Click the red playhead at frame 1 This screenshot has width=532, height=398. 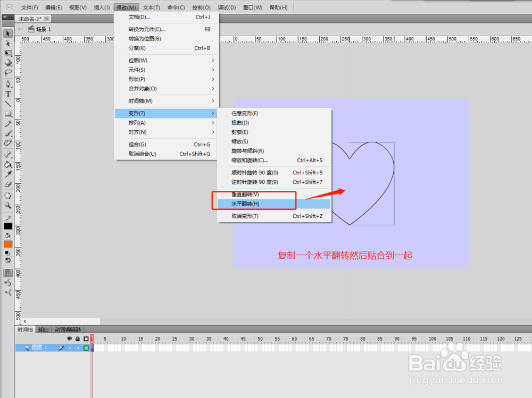tap(92, 338)
